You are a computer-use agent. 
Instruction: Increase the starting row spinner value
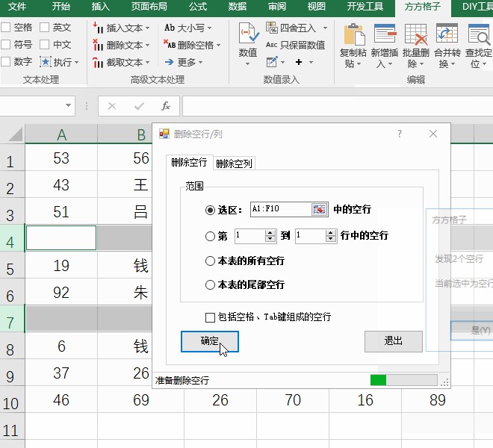pyautogui.click(x=270, y=233)
